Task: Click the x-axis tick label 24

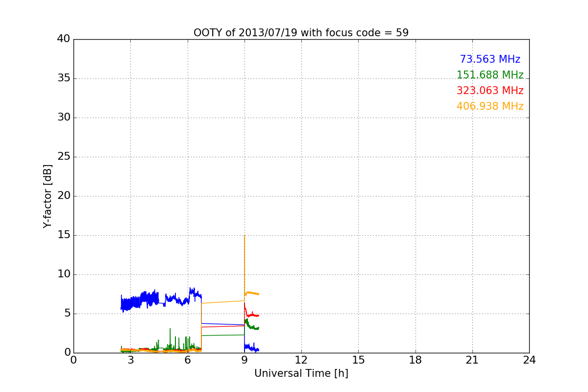Action: [529, 360]
